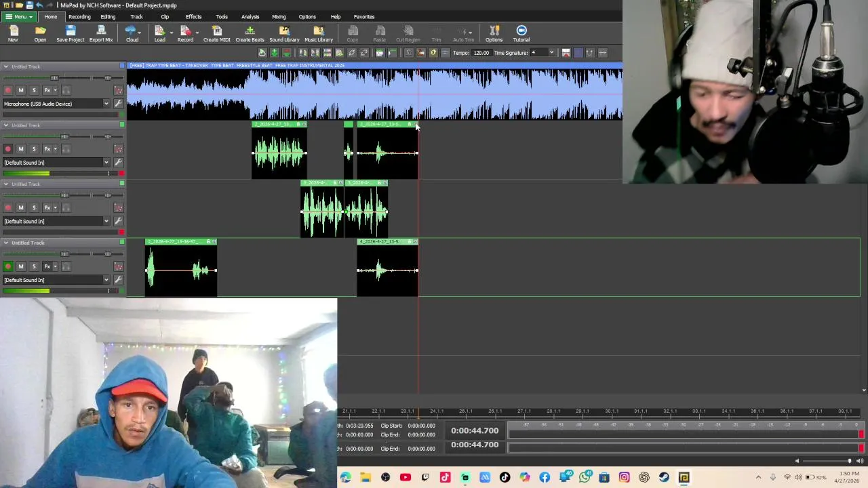This screenshot has height=488, width=868.
Task: Open the Create Beats tool
Action: tap(250, 34)
